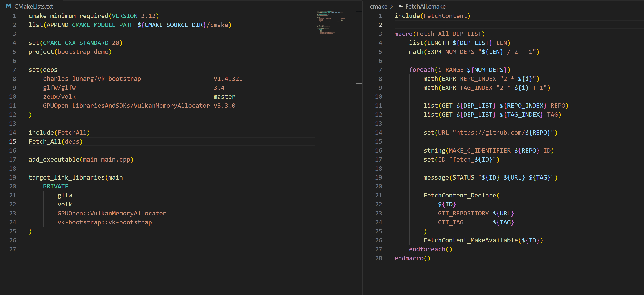The image size is (644, 295).
Task: Click the TAG variable ending line 12
Action: coord(552,115)
